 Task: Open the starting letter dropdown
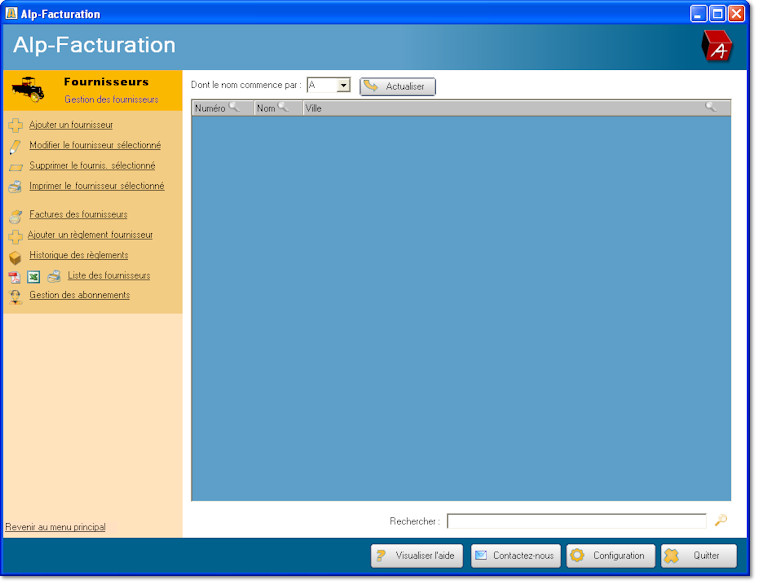click(343, 86)
